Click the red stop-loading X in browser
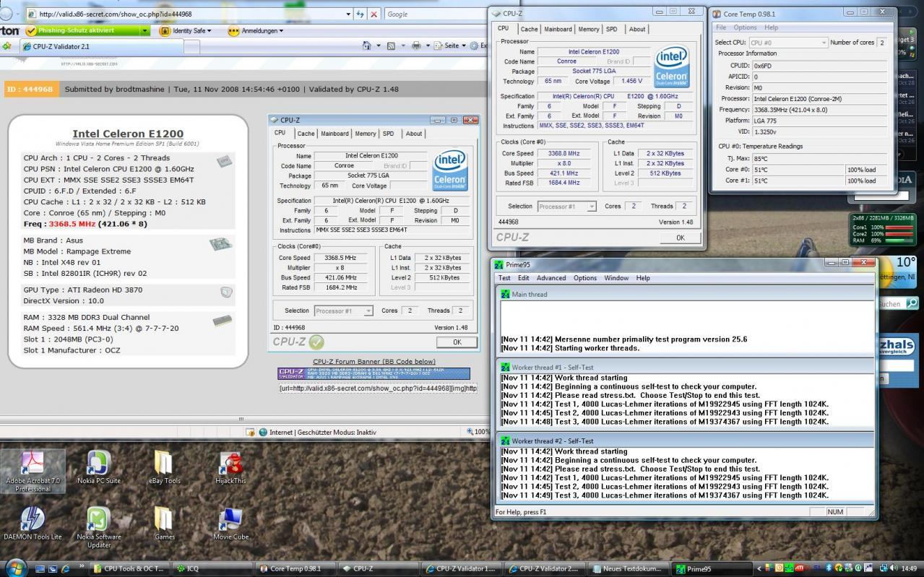 pos(374,14)
